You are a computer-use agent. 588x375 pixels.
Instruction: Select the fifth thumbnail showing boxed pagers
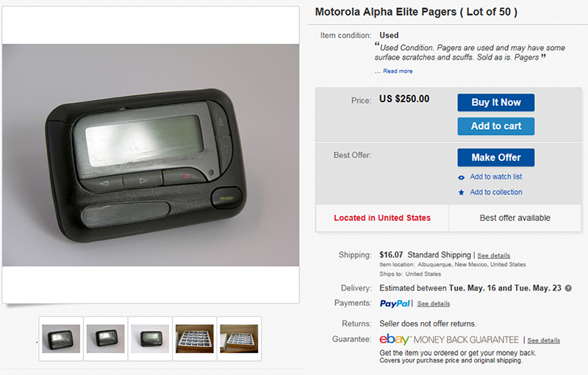pos(239,339)
